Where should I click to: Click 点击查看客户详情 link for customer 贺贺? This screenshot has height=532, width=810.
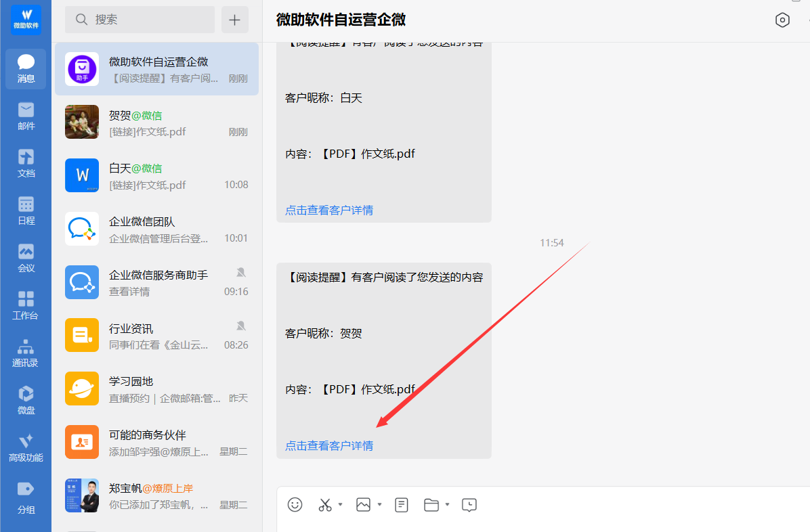(x=329, y=445)
